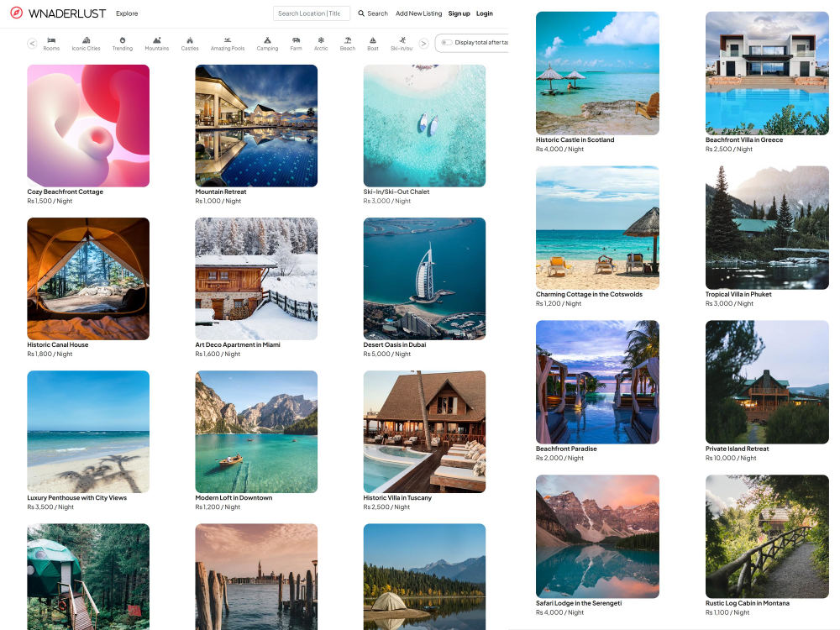Click 'Rs 10,000 / Night' price text
840x630 pixels.
coord(731,458)
